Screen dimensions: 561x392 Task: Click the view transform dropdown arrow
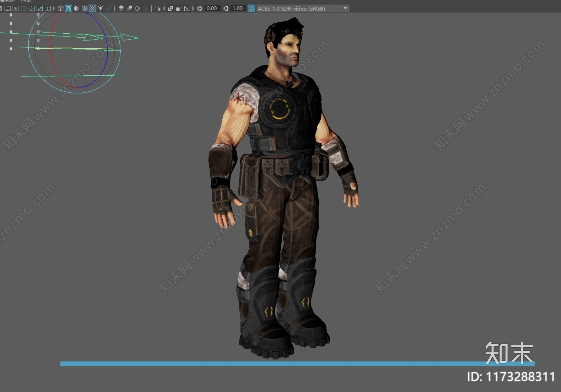345,8
